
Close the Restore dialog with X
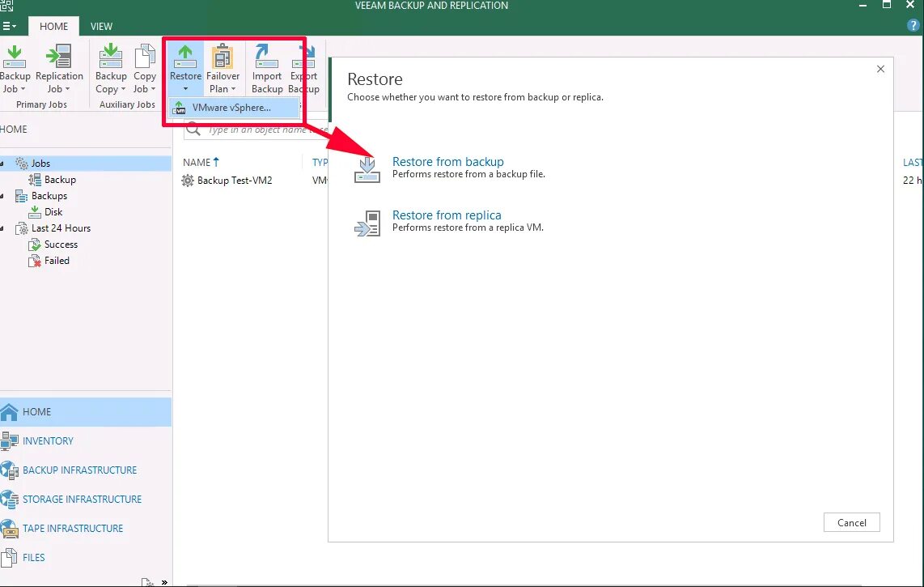pyautogui.click(x=880, y=69)
